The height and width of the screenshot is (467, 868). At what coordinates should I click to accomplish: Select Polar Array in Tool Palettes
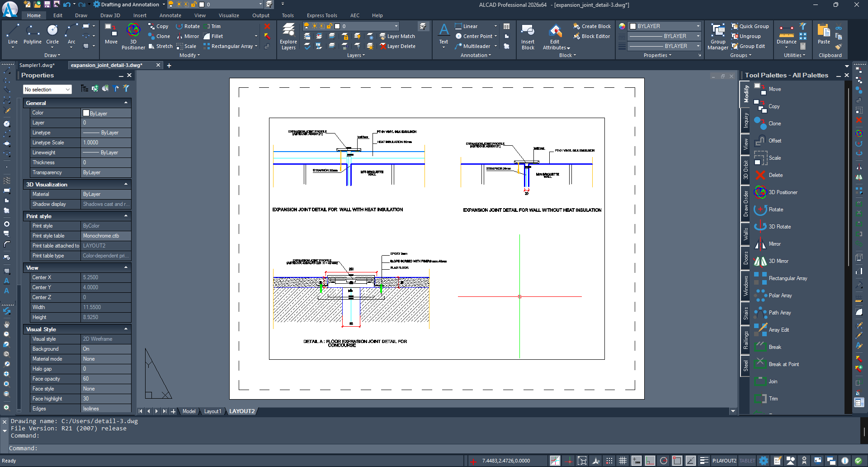(x=780, y=295)
